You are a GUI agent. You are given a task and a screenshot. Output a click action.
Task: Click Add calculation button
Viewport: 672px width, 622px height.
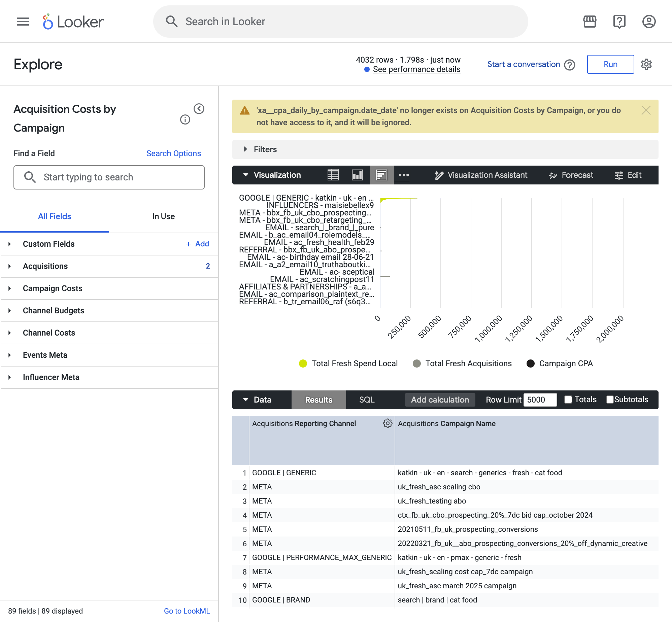(x=440, y=400)
